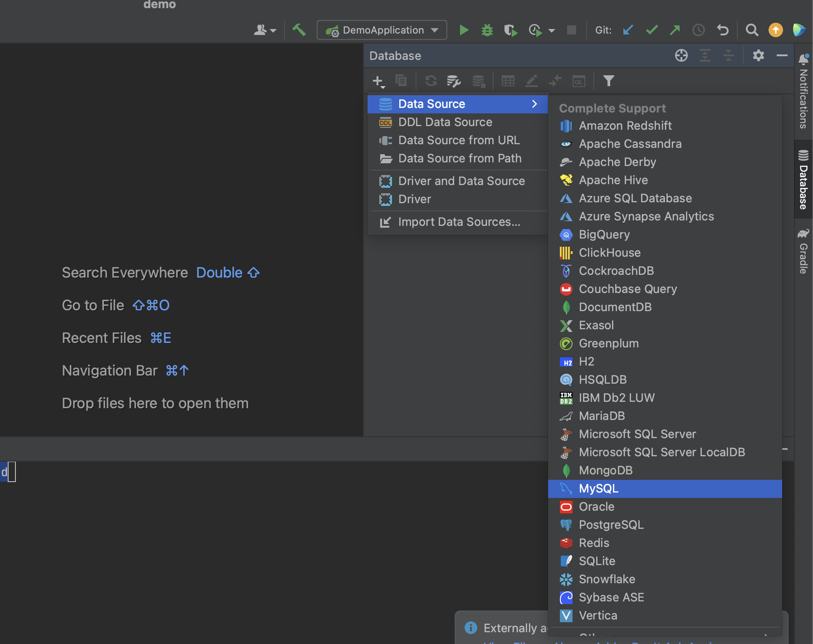This screenshot has height=644, width=813.
Task: Click the plus New button in Database panel
Action: [x=378, y=81]
